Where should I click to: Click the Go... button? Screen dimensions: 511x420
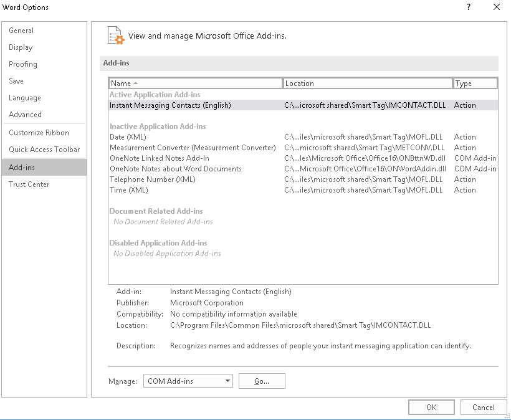262,381
